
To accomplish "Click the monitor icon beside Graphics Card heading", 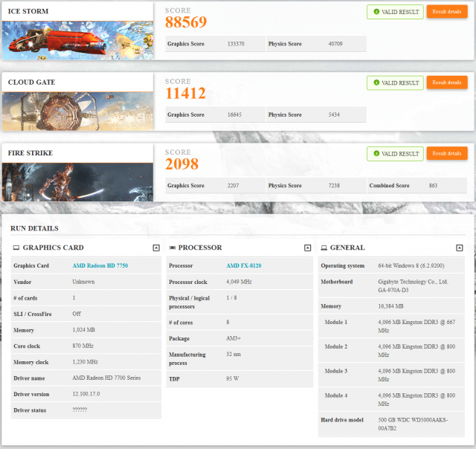I will pyautogui.click(x=16, y=248).
